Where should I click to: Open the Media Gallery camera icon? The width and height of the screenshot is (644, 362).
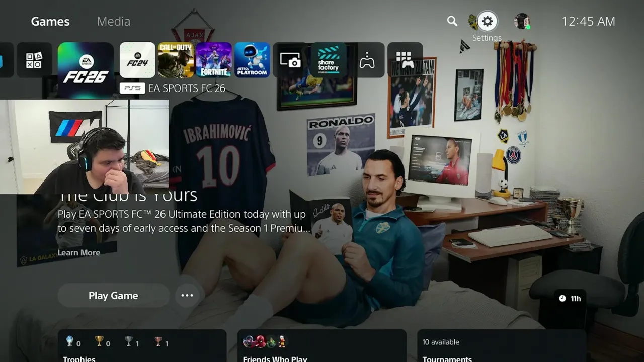290,60
